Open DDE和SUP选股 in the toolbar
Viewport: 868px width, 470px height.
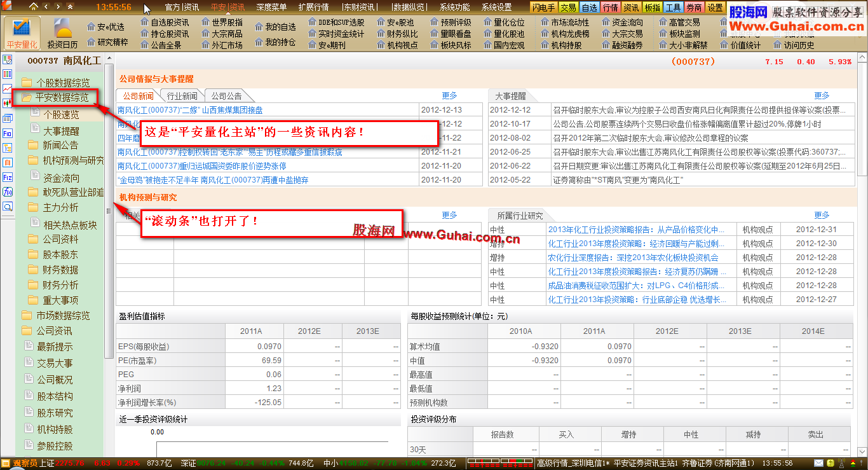click(x=336, y=22)
